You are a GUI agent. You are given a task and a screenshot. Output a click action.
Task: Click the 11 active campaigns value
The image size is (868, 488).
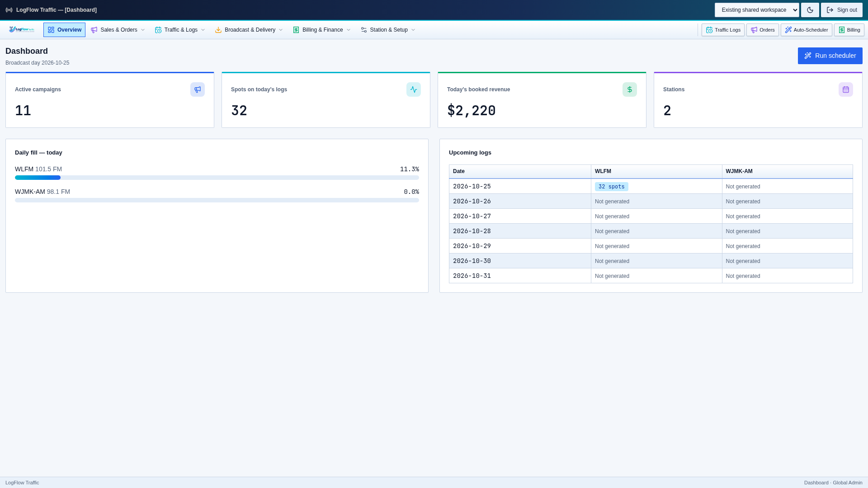pos(23,110)
